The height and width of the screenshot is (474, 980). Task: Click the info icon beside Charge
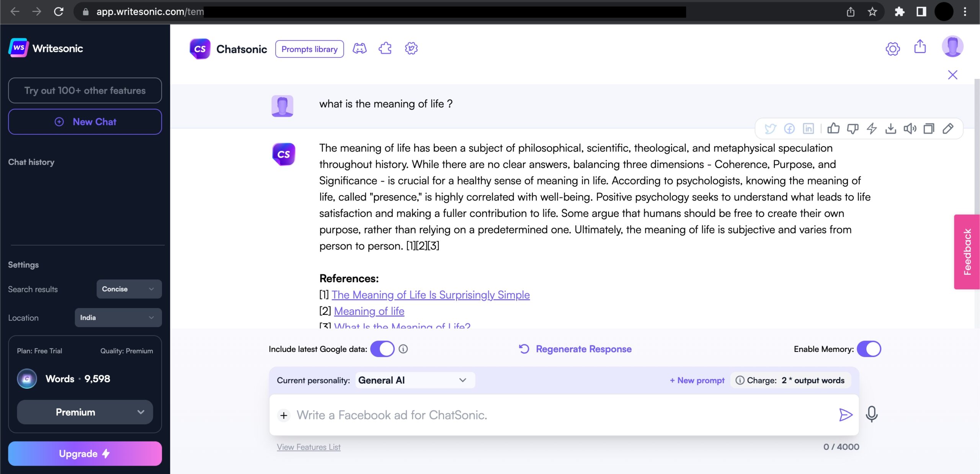click(x=740, y=380)
